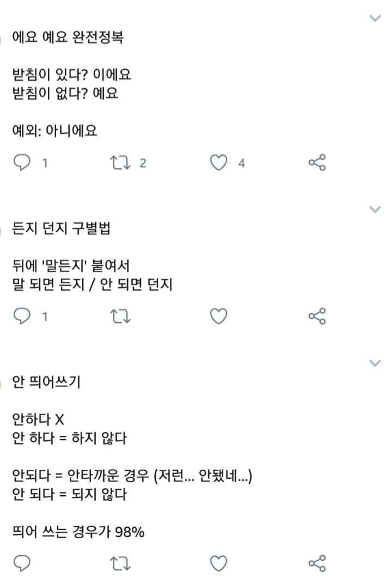Reply to the 든지 던지 구별법 tweet
This screenshot has width=392, height=584.
pos(22,316)
